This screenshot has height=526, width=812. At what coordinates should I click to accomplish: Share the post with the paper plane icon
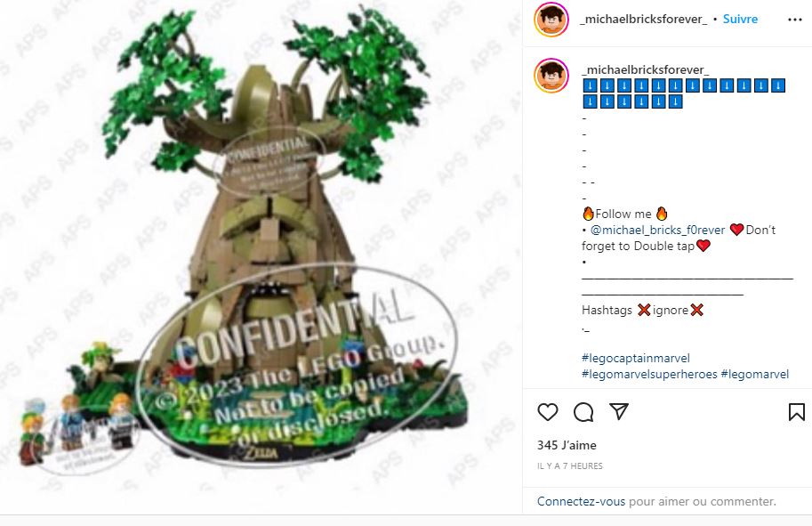pyautogui.click(x=619, y=411)
